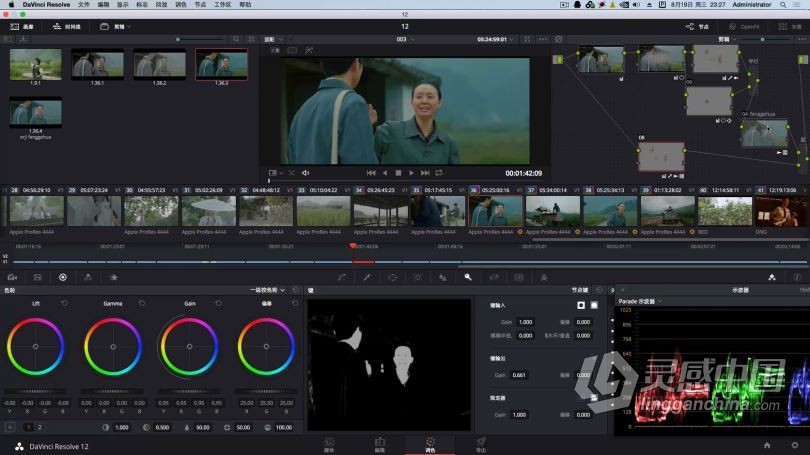Open the Motion Effects star palette
The image size is (810, 455).
[114, 277]
